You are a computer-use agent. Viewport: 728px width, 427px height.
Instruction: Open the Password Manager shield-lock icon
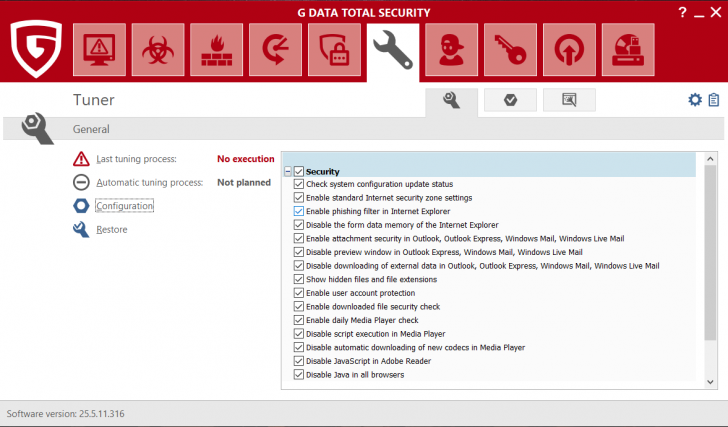click(x=334, y=50)
